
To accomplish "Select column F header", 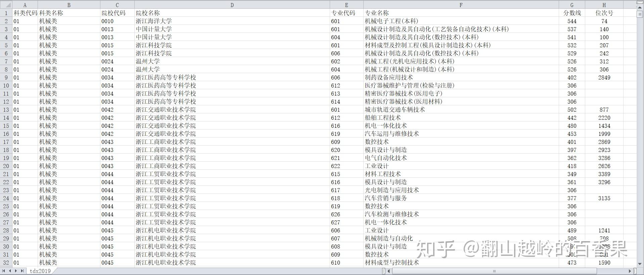I will coord(461,5).
